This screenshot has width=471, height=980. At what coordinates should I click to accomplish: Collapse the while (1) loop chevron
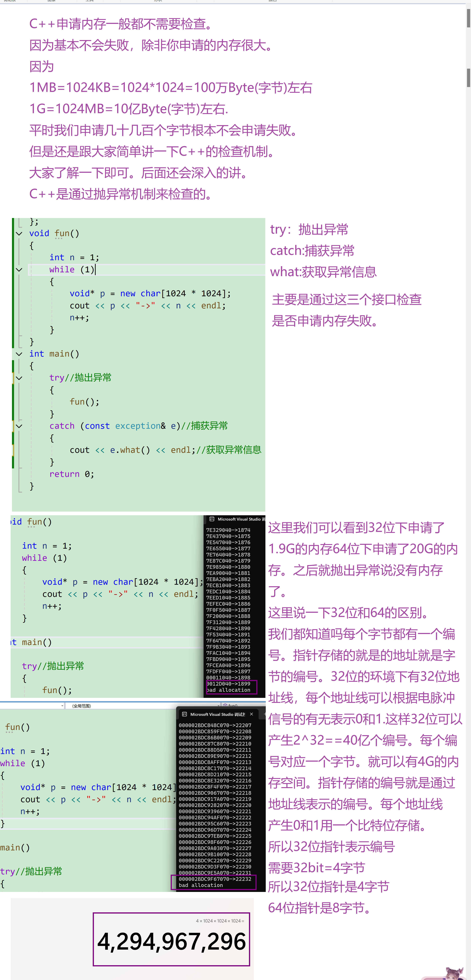click(x=19, y=269)
